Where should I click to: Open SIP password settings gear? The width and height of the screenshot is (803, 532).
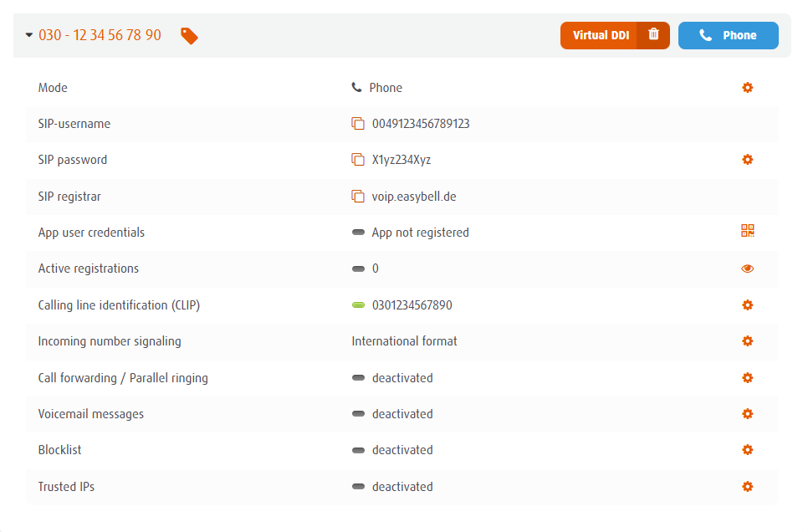tap(748, 160)
